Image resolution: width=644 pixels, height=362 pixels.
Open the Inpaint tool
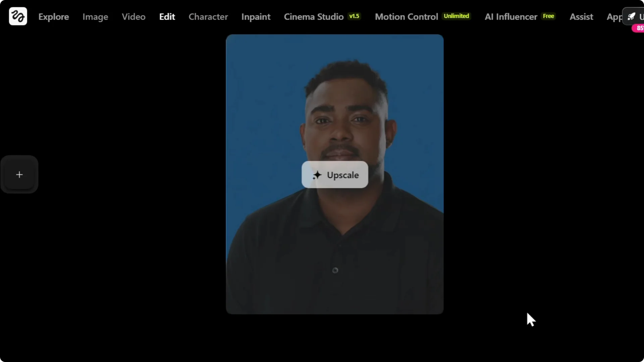pyautogui.click(x=256, y=17)
